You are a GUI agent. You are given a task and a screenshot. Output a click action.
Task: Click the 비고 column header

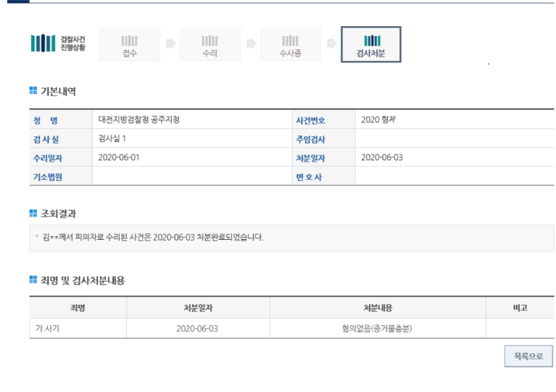519,308
